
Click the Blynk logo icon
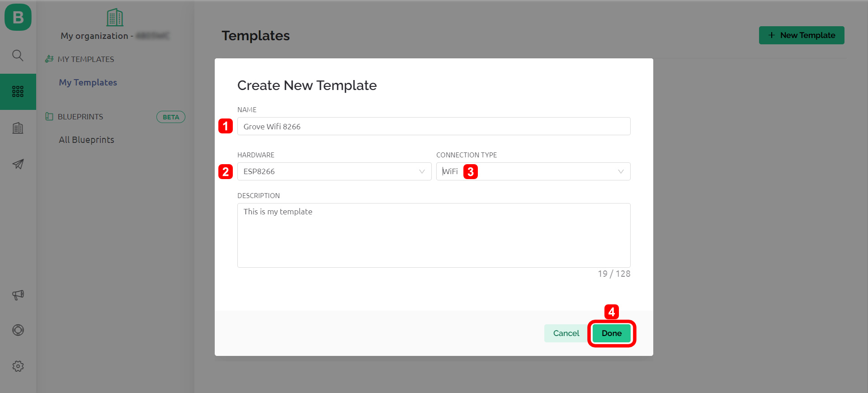click(x=18, y=17)
